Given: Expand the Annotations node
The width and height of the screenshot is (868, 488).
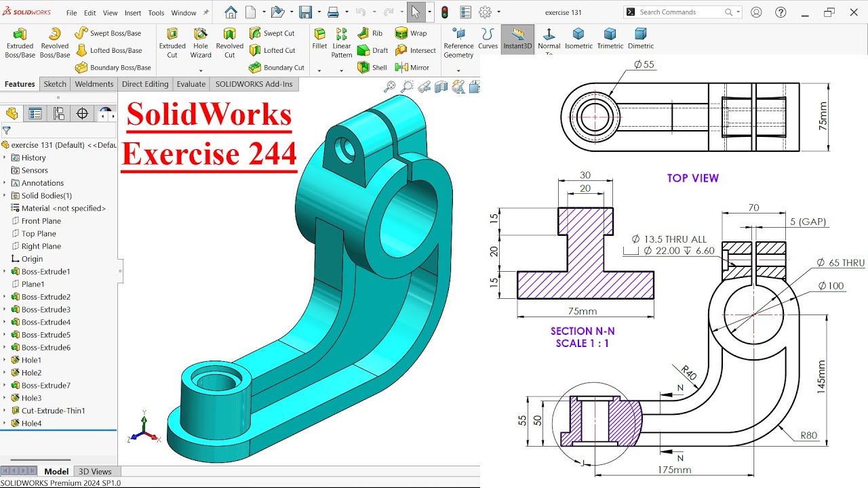Looking at the screenshot, I should [5, 183].
